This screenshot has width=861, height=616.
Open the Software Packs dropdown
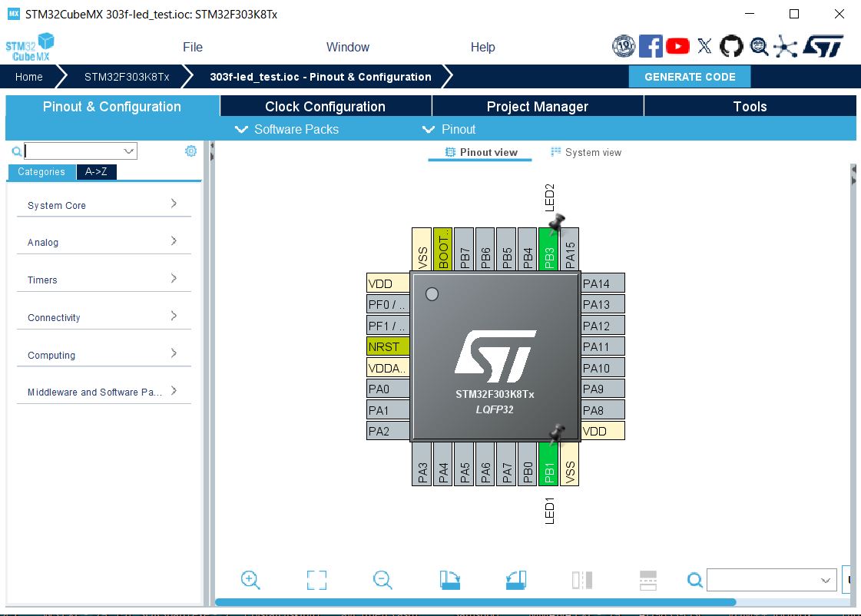[286, 130]
